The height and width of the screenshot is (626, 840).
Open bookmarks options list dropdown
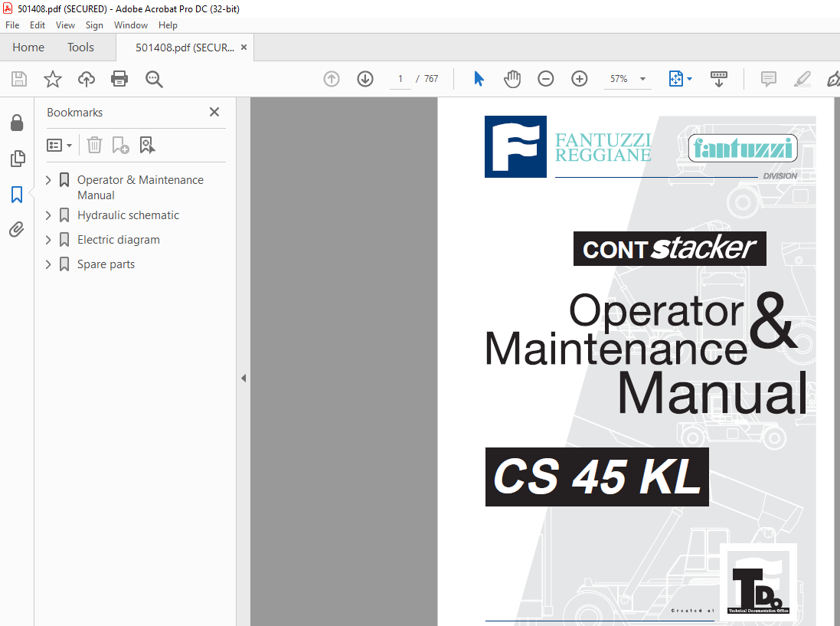click(x=59, y=146)
